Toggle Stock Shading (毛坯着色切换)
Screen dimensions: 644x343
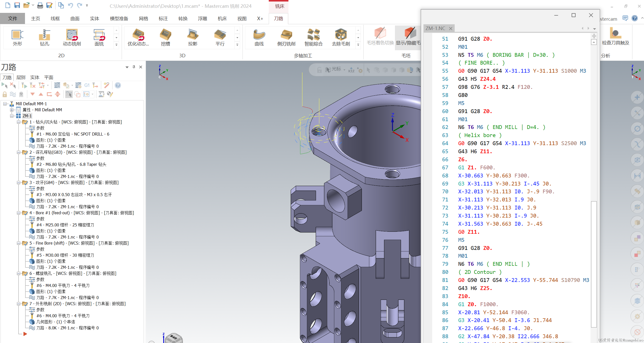click(x=380, y=37)
